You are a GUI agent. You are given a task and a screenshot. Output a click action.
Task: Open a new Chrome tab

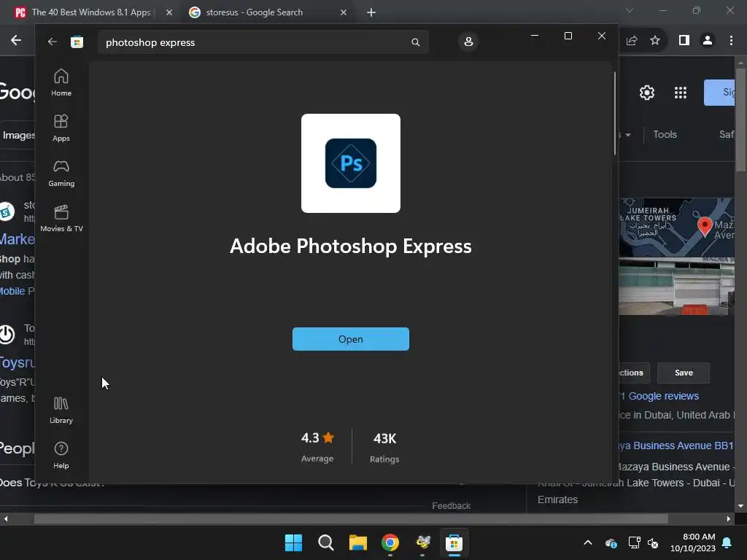[371, 13]
